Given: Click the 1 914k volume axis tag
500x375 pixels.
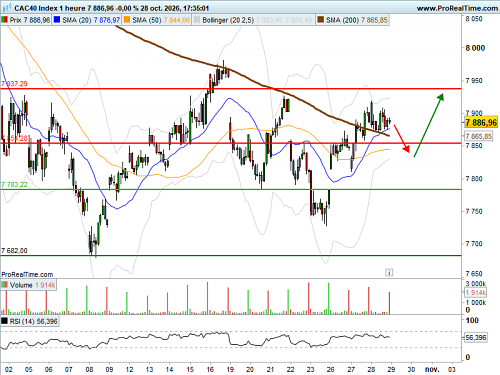Looking at the screenshot, I should point(476,292).
